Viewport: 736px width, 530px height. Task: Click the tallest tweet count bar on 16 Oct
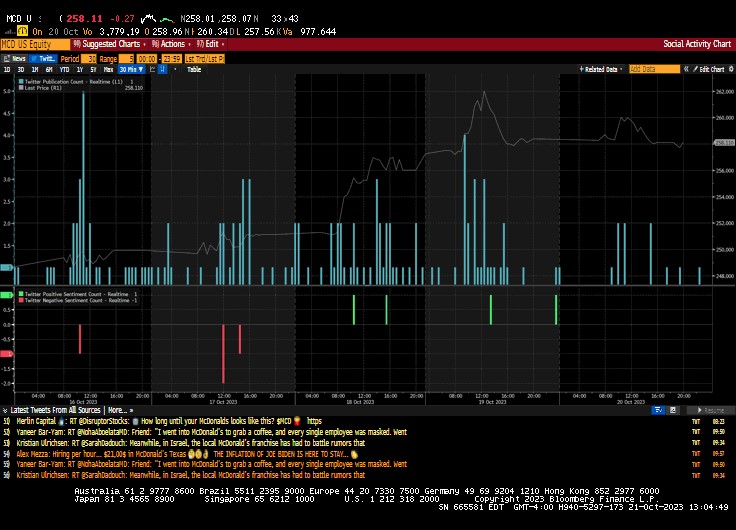[x=84, y=188]
